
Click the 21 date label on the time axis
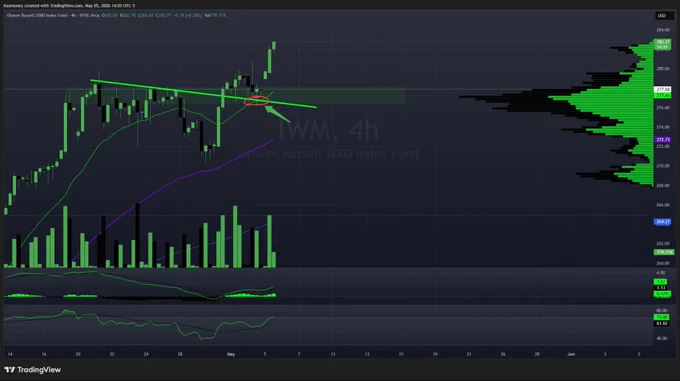tap(469, 354)
